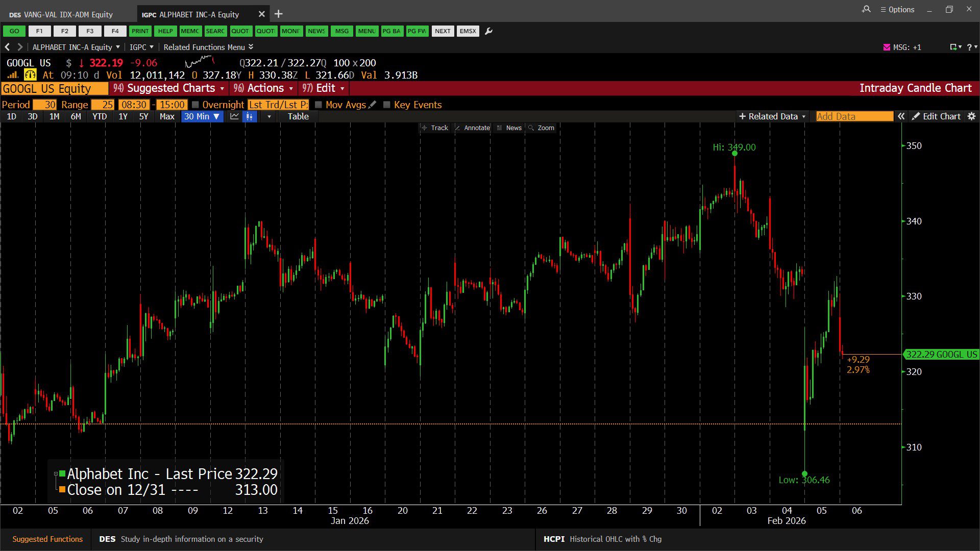Open HCPI Historical OHLC suggestion

click(602, 539)
